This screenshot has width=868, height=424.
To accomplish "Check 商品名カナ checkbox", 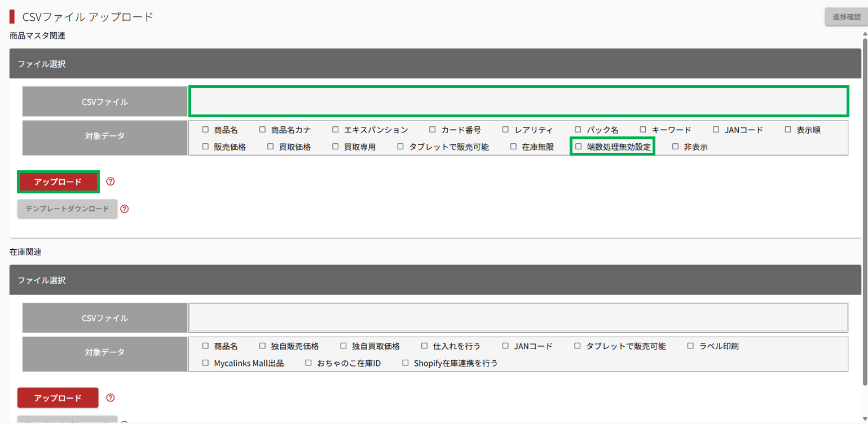I will pos(263,130).
